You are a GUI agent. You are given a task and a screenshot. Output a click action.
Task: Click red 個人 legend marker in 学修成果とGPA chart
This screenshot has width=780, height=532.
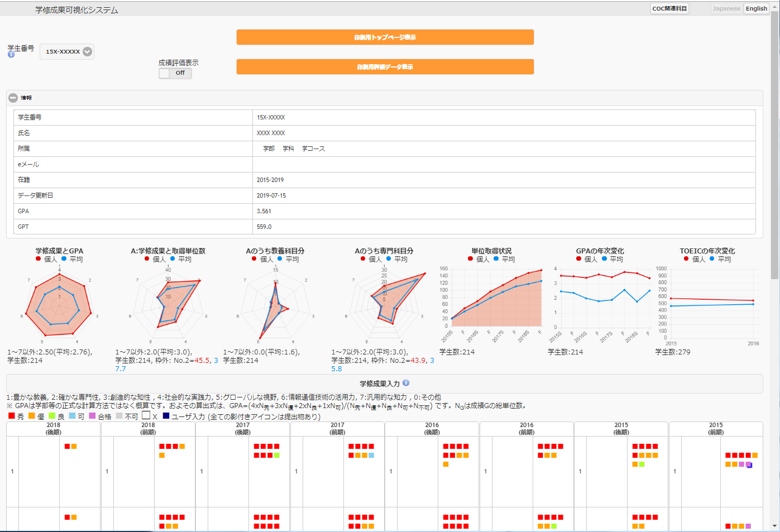click(x=39, y=259)
